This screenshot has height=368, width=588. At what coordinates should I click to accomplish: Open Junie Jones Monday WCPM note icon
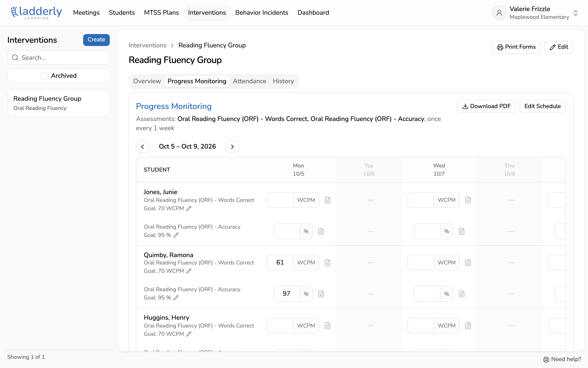point(328,200)
